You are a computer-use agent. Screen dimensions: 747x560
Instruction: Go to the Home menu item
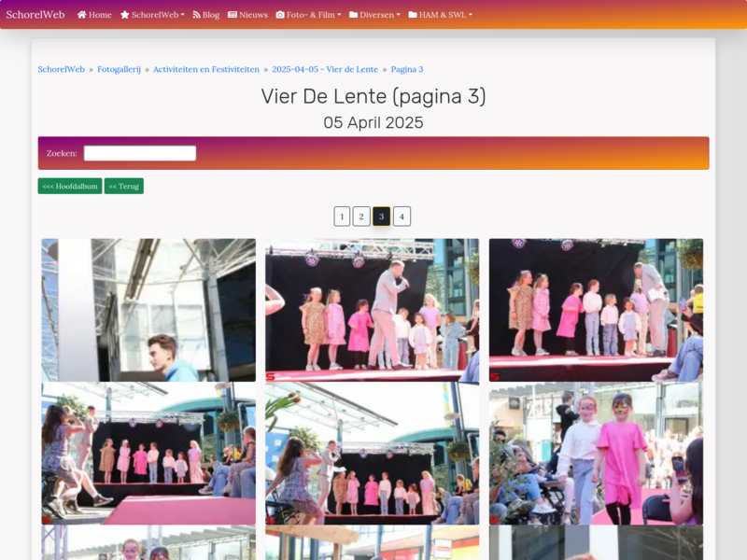[94, 15]
